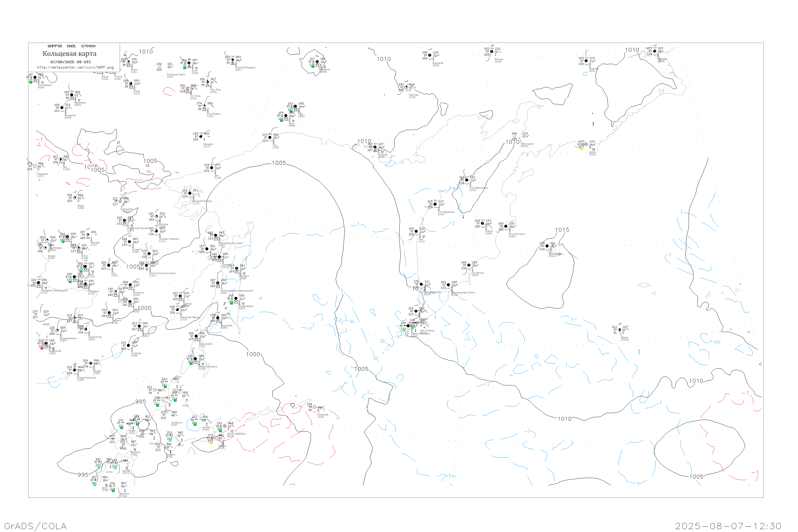Click the 2025-08-07-12:30 timestamp at bottom right
The height and width of the screenshot is (532, 798).
(728, 526)
